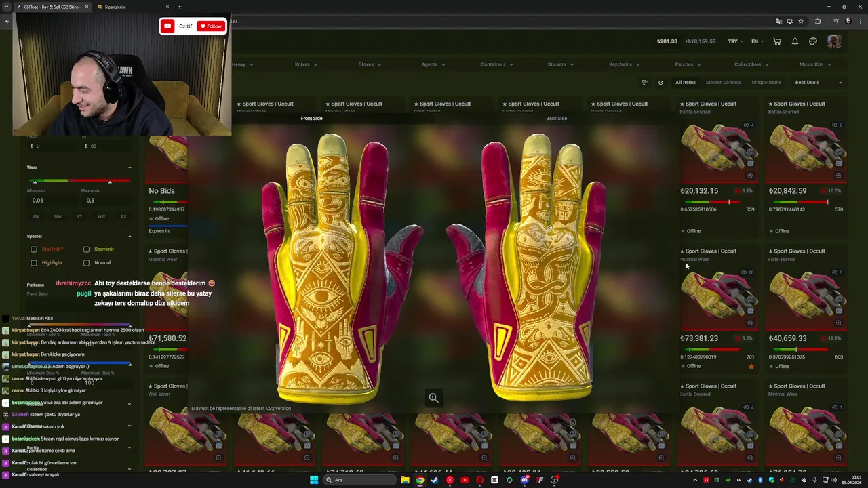Open the Chrome three-dot menu
868x488 pixels.
(859, 21)
